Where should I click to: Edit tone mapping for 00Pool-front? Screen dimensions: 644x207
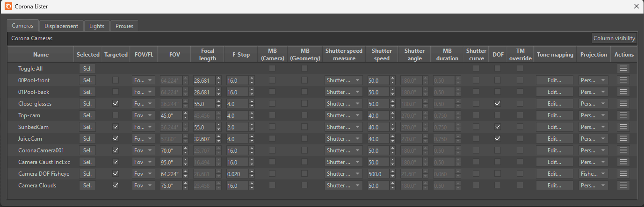point(554,80)
